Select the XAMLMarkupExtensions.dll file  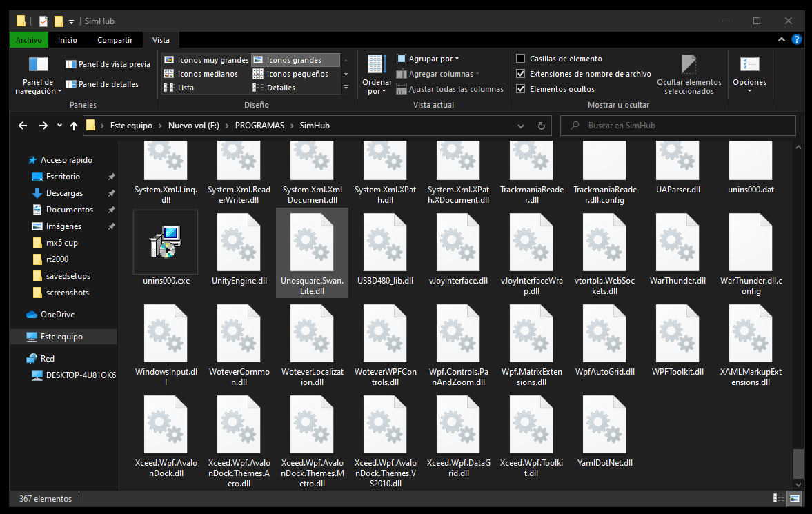pyautogui.click(x=751, y=344)
